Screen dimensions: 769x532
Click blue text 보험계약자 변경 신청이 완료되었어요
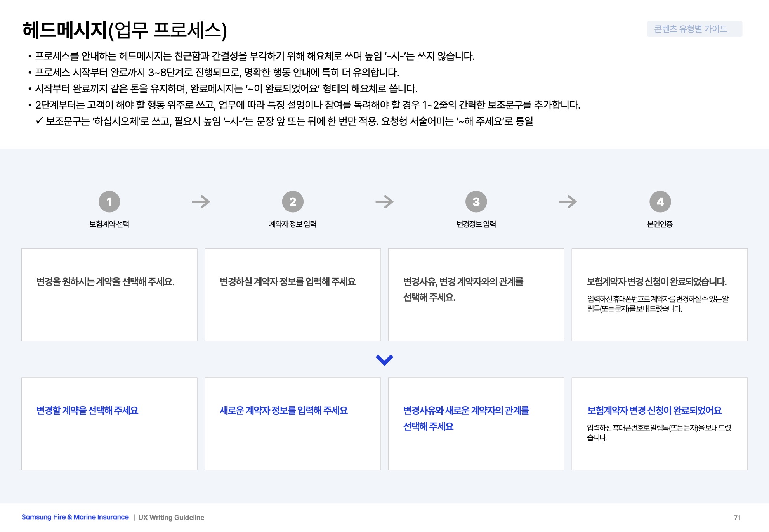[x=654, y=411]
